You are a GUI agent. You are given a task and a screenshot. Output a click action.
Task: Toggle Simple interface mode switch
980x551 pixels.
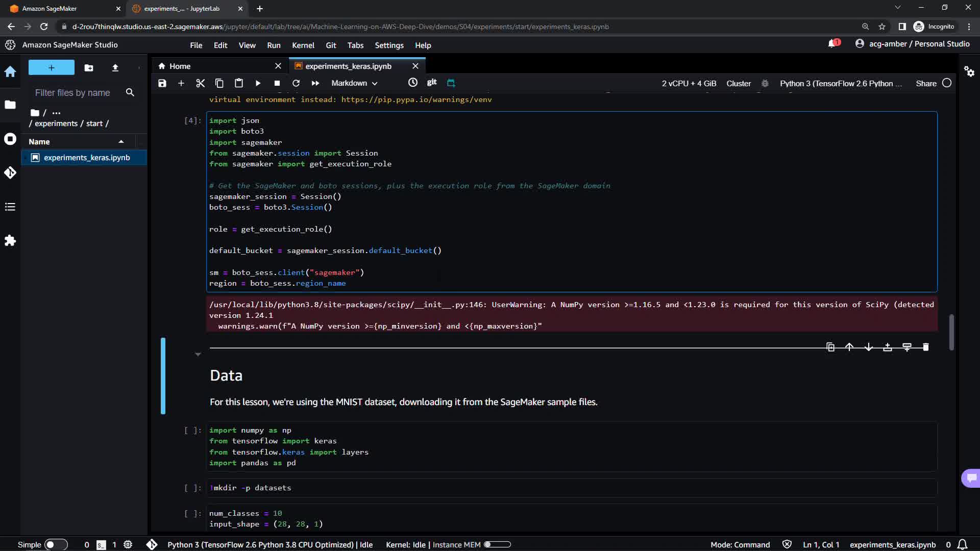(x=56, y=545)
